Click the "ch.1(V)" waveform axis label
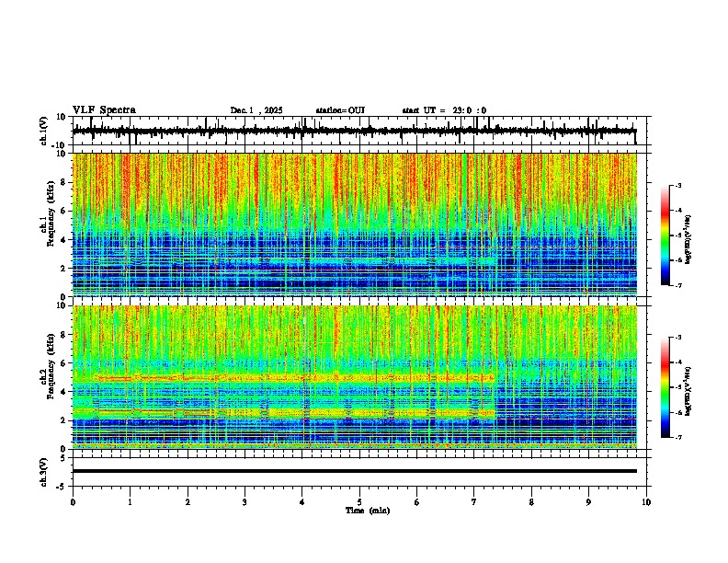 (x=44, y=131)
